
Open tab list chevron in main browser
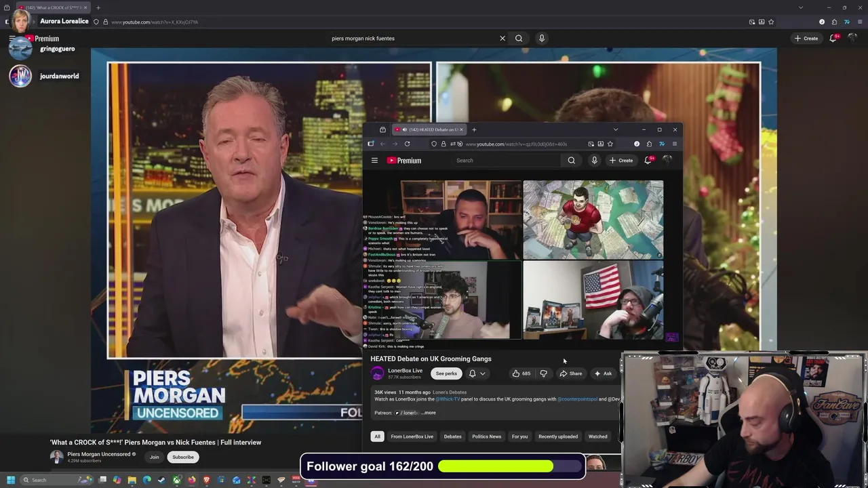pos(801,7)
